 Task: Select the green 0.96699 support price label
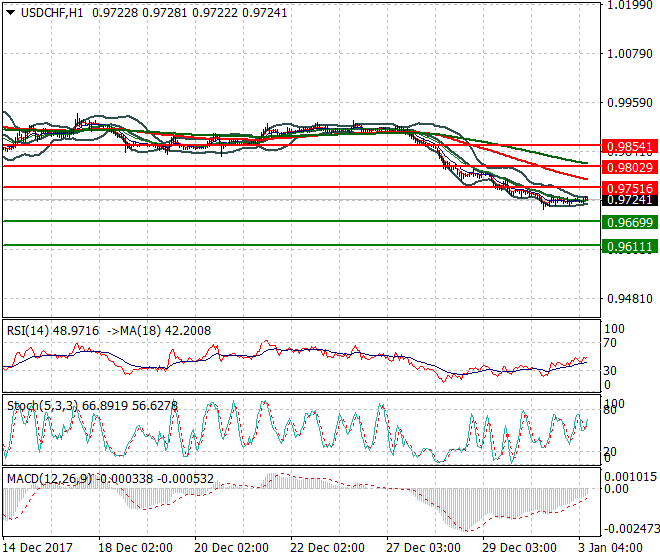point(630,222)
